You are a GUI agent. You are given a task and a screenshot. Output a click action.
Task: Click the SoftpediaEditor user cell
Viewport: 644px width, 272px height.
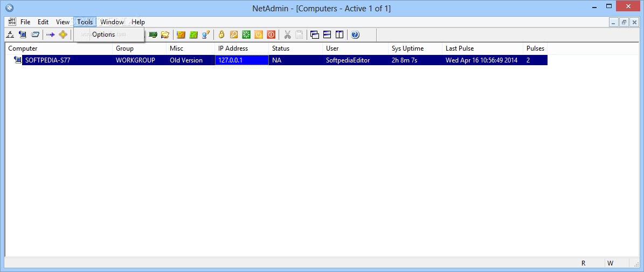click(356, 60)
